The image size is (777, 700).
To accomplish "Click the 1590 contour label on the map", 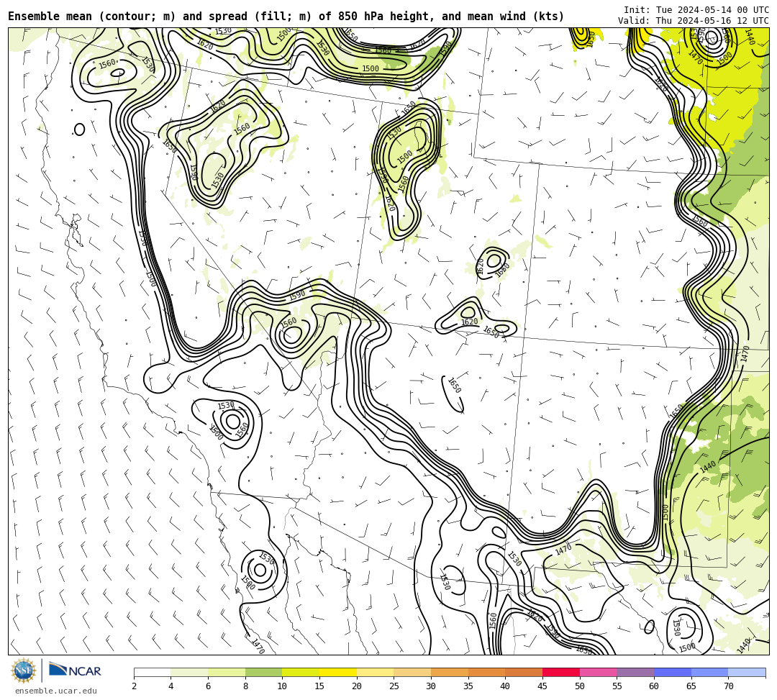I will pos(297,295).
